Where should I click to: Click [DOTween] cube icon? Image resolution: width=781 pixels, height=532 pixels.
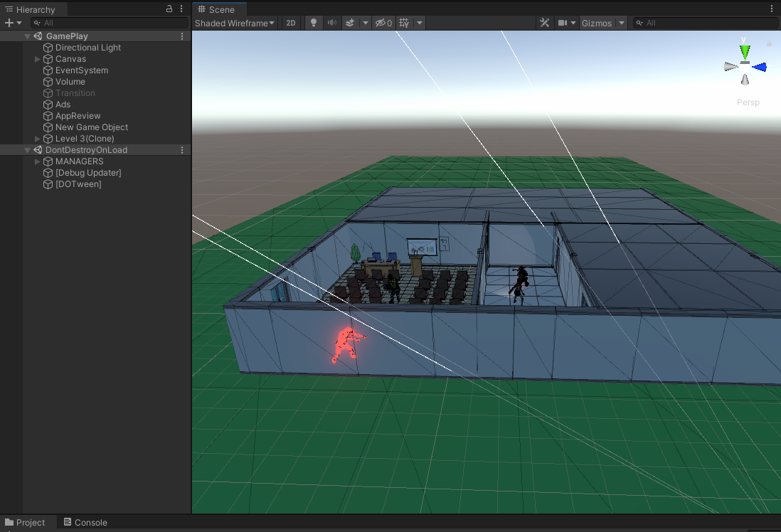tap(48, 184)
